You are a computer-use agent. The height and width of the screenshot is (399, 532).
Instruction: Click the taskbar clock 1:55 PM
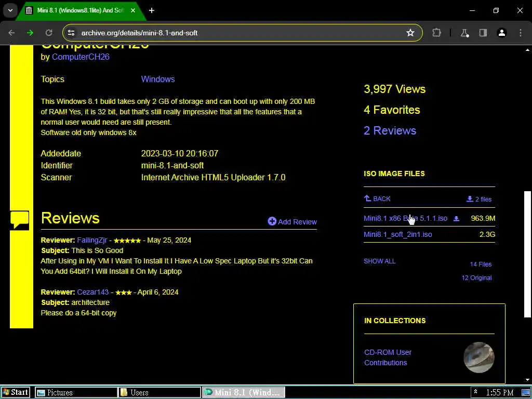(499, 393)
